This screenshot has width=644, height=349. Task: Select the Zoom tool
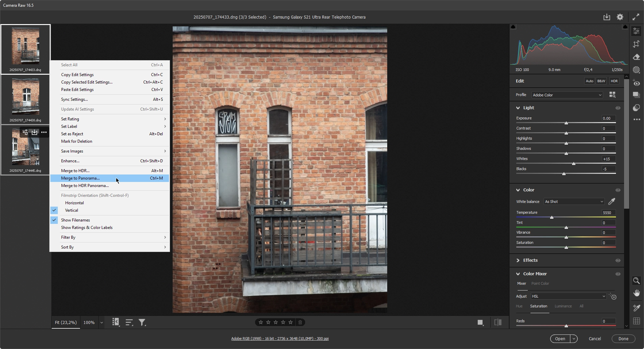coord(636,281)
